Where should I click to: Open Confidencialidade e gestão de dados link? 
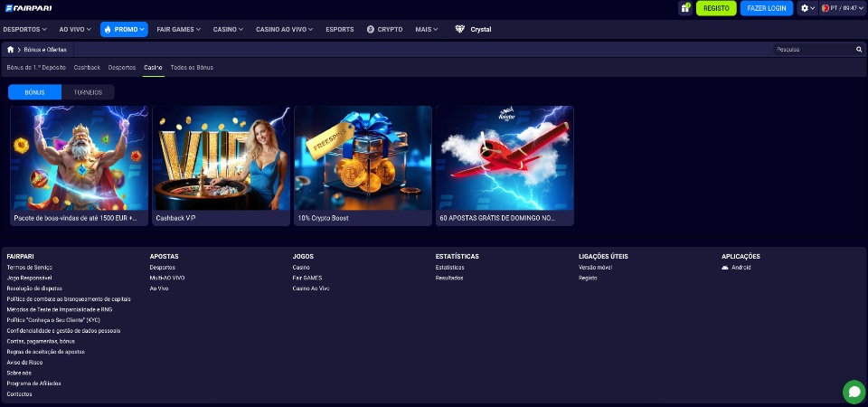tap(63, 331)
